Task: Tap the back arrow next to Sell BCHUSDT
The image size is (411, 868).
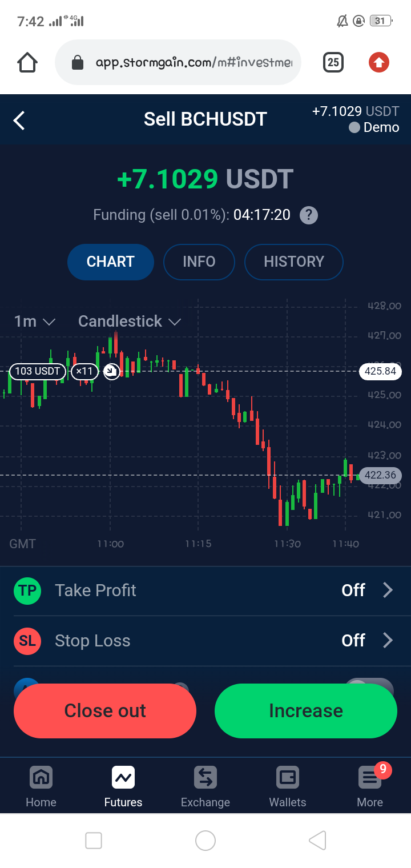Action: pos(19,120)
